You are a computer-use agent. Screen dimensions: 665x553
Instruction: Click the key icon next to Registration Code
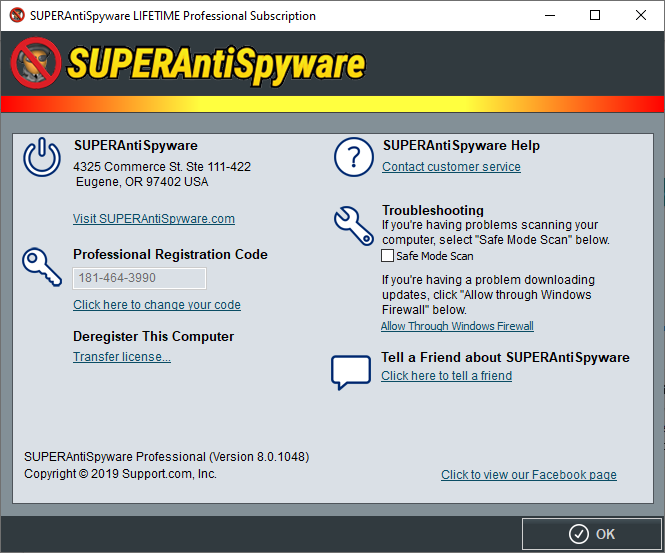42,267
